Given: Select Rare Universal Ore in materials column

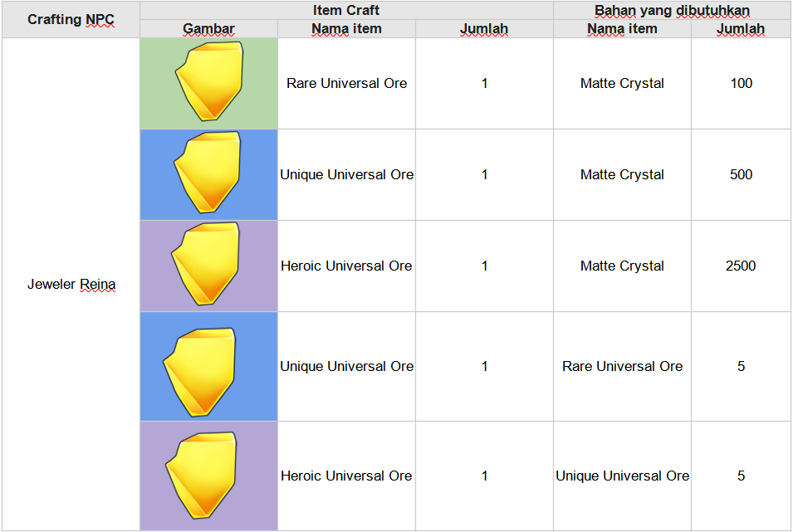Looking at the screenshot, I should (x=622, y=366).
